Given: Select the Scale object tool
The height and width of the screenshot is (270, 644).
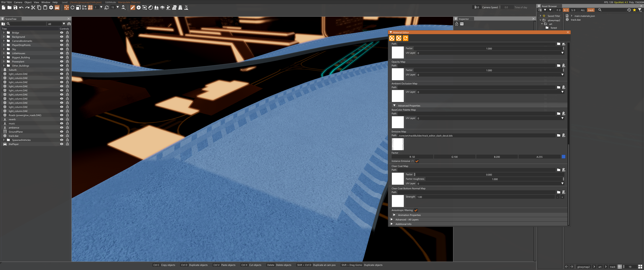Looking at the screenshot, I should tap(78, 7).
